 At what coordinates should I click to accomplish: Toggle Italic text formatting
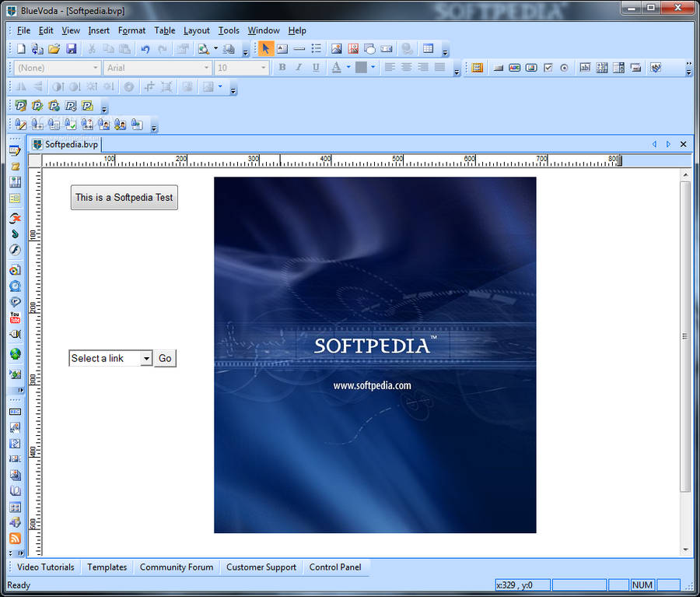[x=299, y=68]
